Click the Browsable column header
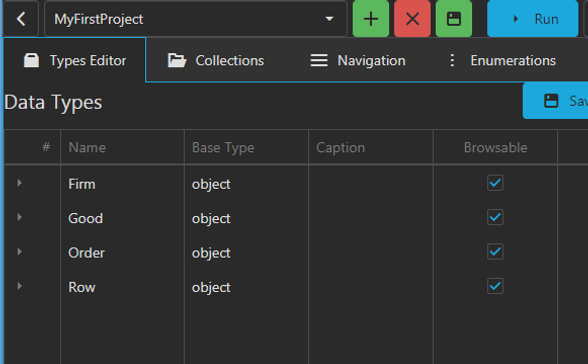 (x=495, y=147)
